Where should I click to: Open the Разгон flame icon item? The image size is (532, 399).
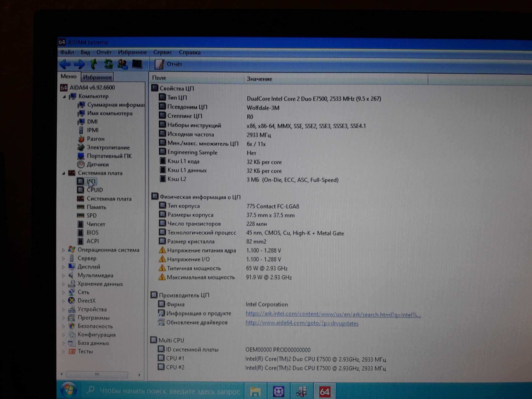coord(91,139)
